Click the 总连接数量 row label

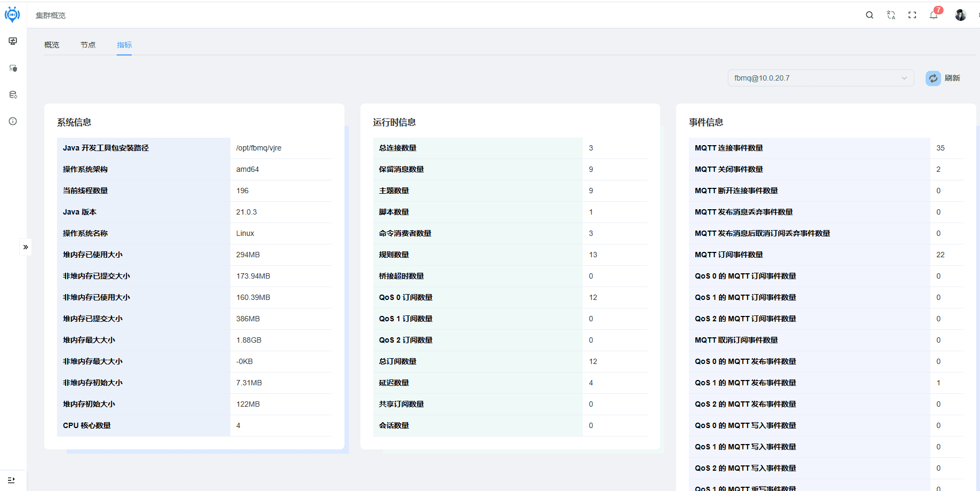tap(398, 148)
